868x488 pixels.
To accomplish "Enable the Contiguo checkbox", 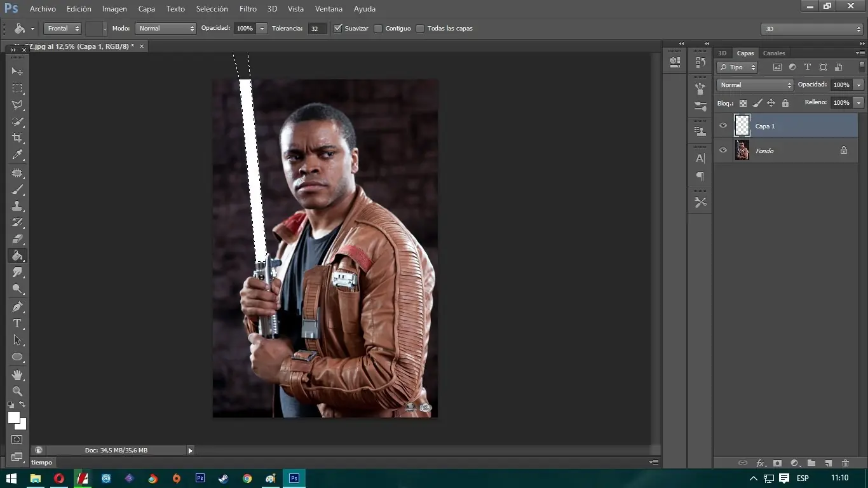I will tap(379, 28).
